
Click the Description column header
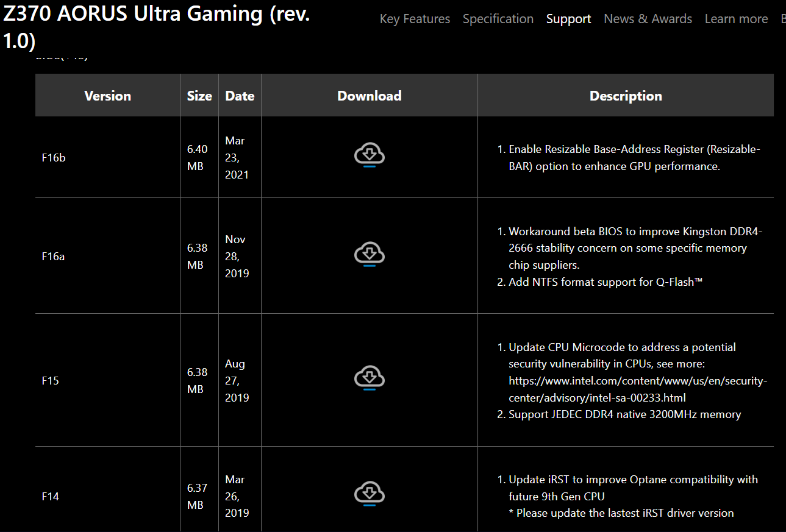pyautogui.click(x=626, y=96)
